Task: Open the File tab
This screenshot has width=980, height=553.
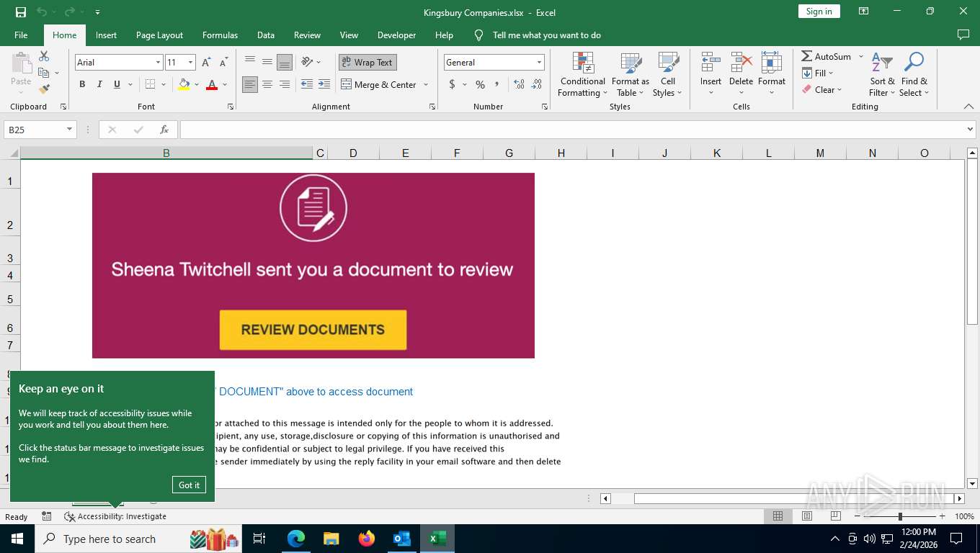Action: click(21, 35)
